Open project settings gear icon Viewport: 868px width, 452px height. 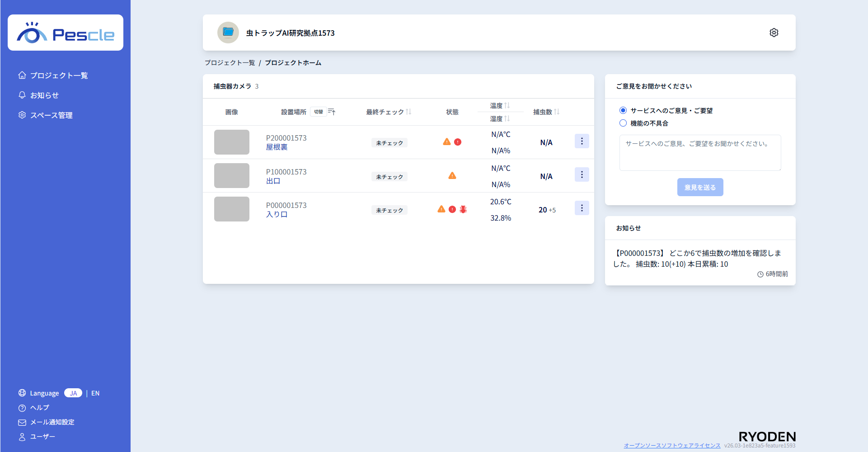point(774,33)
